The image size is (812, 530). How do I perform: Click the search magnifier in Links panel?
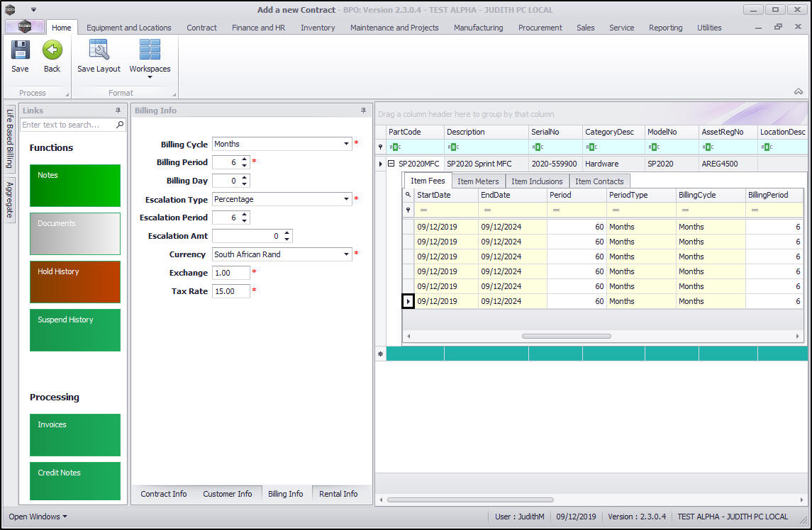pos(120,125)
